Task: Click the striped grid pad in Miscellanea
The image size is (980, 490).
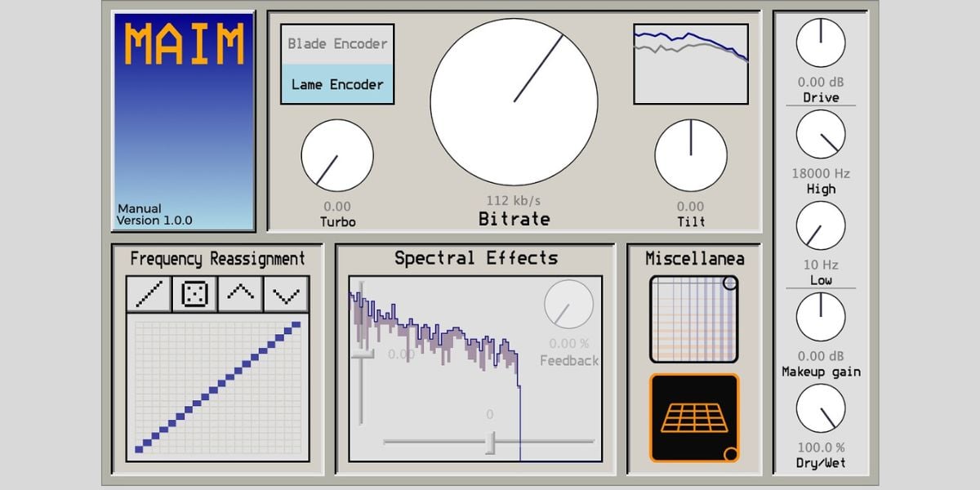Action: pos(694,319)
